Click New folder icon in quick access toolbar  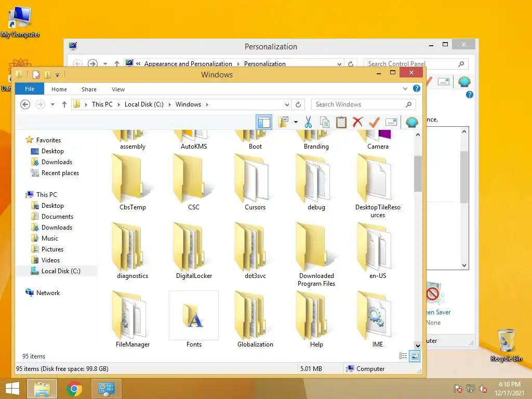pos(47,75)
